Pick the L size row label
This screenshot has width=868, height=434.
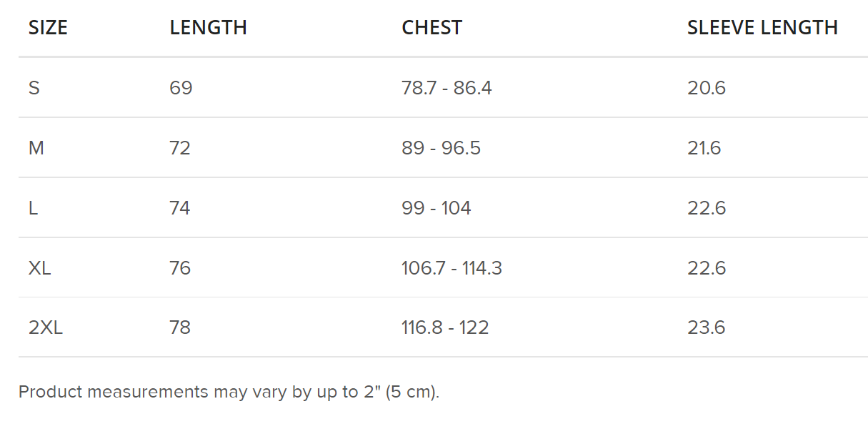pyautogui.click(x=33, y=208)
